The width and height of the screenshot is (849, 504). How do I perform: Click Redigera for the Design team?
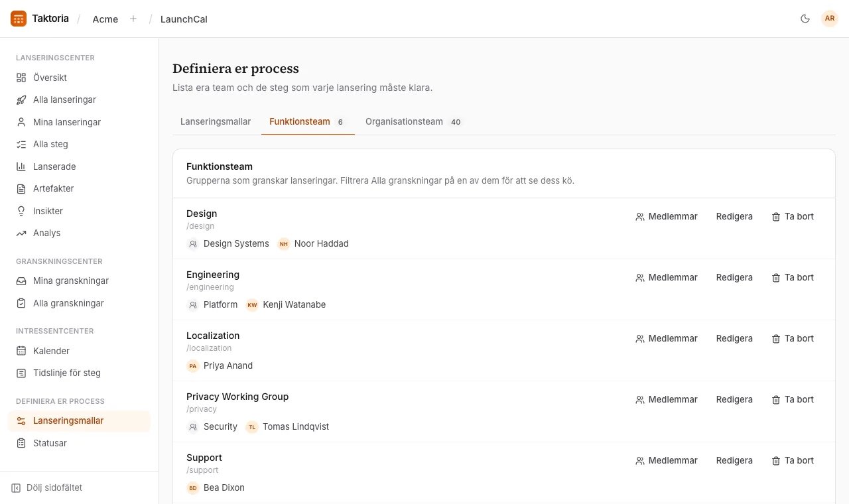point(734,217)
